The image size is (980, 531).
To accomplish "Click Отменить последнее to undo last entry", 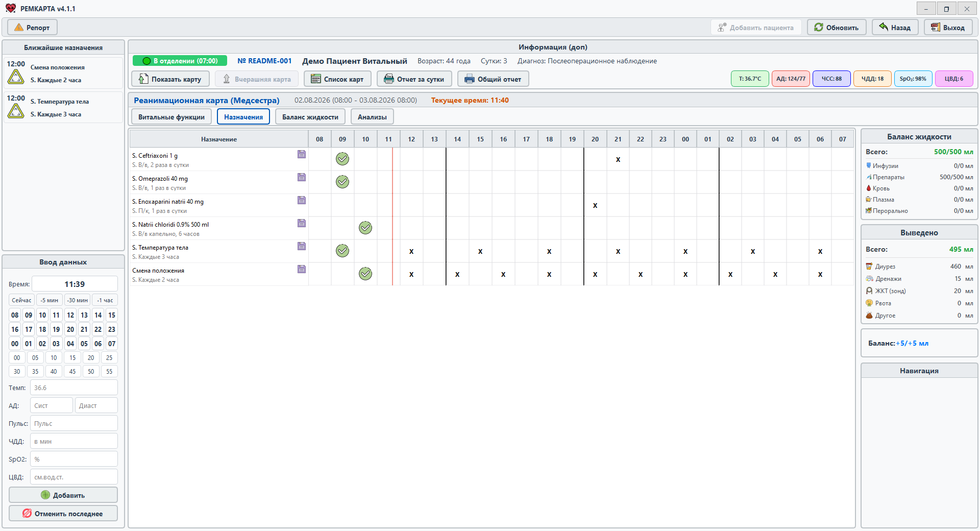I will (x=63, y=514).
